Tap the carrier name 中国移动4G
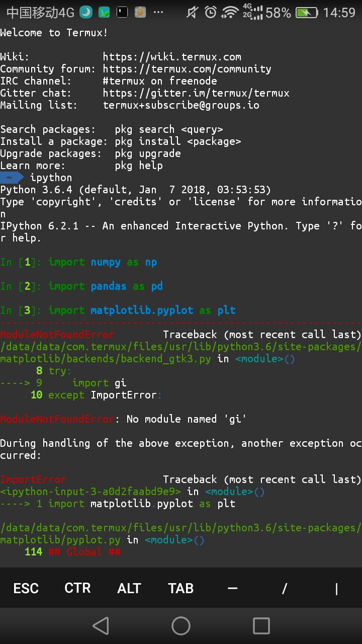This screenshot has height=644, width=362. (x=40, y=13)
